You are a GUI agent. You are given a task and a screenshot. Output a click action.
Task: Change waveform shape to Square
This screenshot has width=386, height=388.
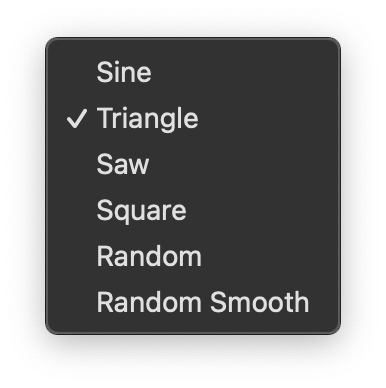coord(193,210)
